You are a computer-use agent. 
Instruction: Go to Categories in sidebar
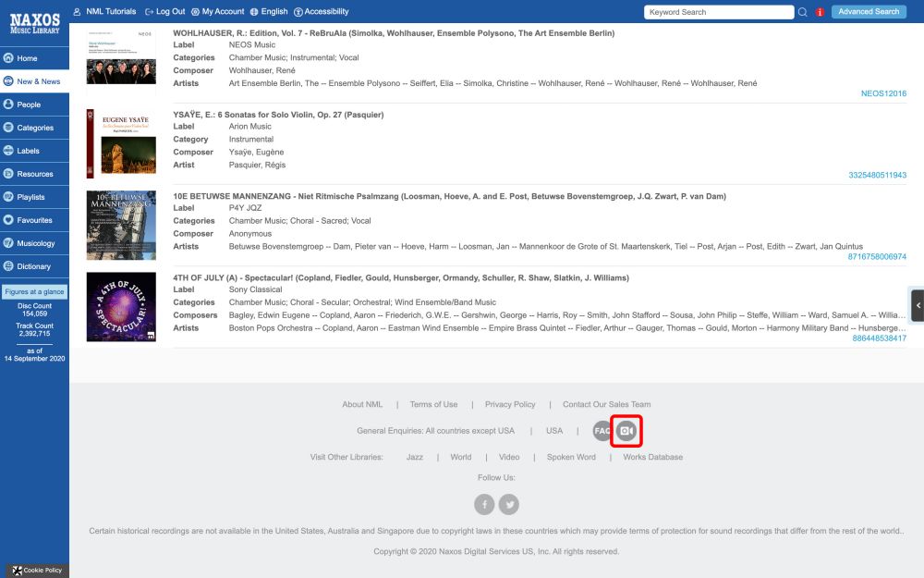click(34, 128)
